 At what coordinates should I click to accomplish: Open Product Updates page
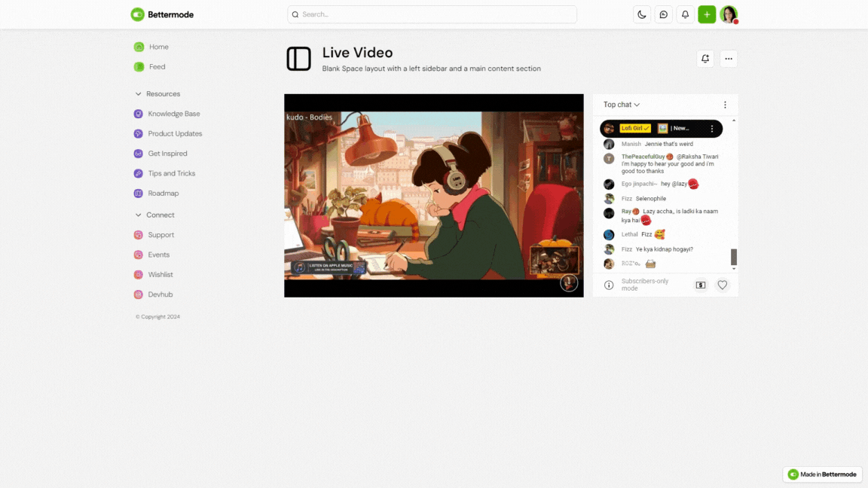coord(175,134)
